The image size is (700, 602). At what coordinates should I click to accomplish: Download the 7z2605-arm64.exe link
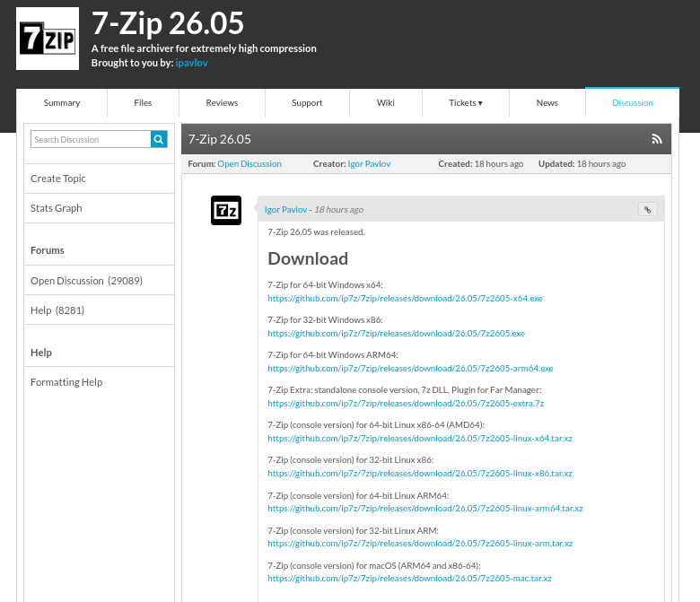coord(410,368)
